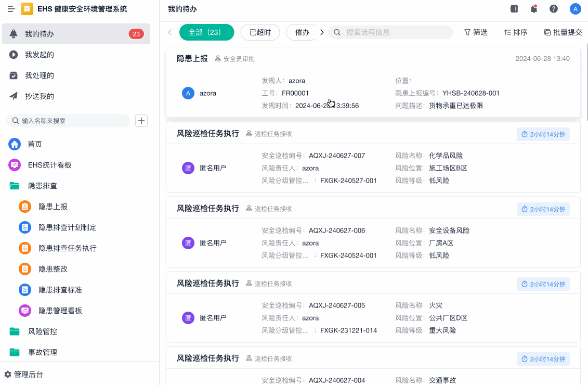Open the user avatar A in top bar
The image size is (588, 385).
[x=575, y=9]
